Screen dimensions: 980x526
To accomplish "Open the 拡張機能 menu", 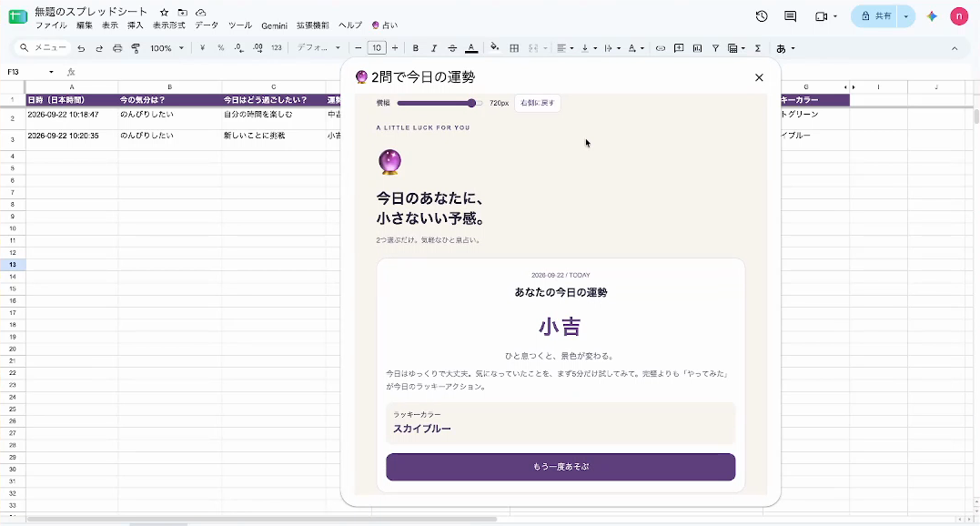I will pyautogui.click(x=312, y=25).
